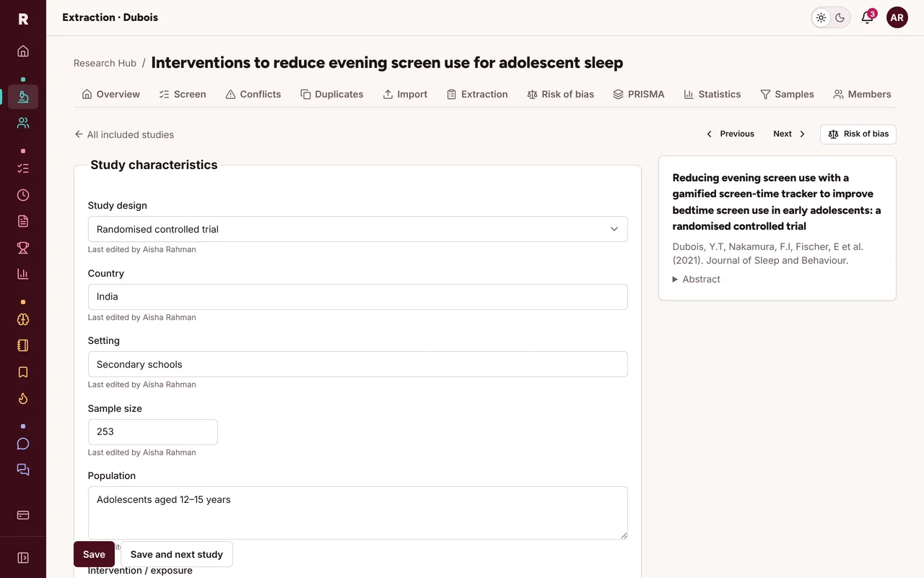This screenshot has height=578, width=924.
Task: Switch to light theme with sun toggle
Action: tap(821, 18)
